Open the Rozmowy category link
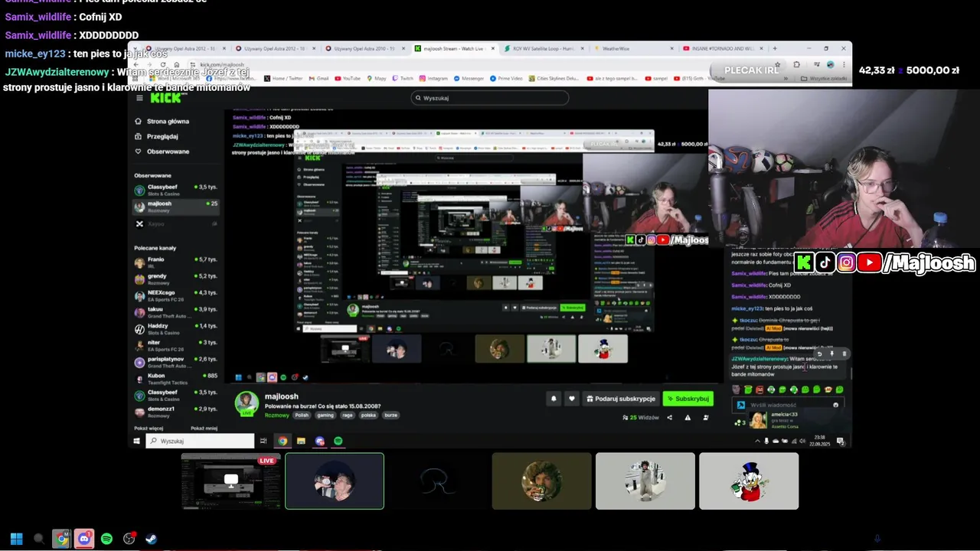 [x=276, y=416]
